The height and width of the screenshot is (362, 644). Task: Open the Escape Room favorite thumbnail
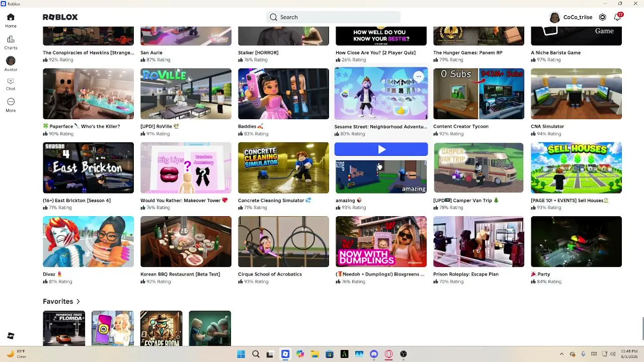[x=161, y=328]
